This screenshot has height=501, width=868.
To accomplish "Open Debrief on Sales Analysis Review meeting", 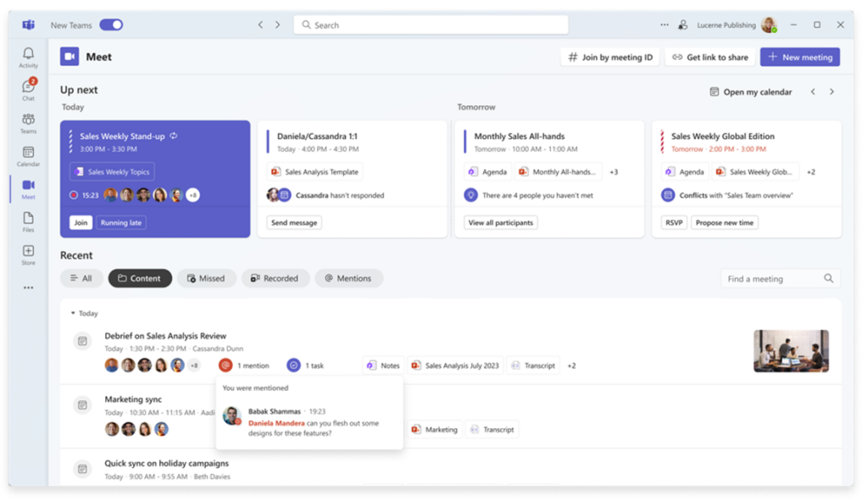I will (x=165, y=336).
